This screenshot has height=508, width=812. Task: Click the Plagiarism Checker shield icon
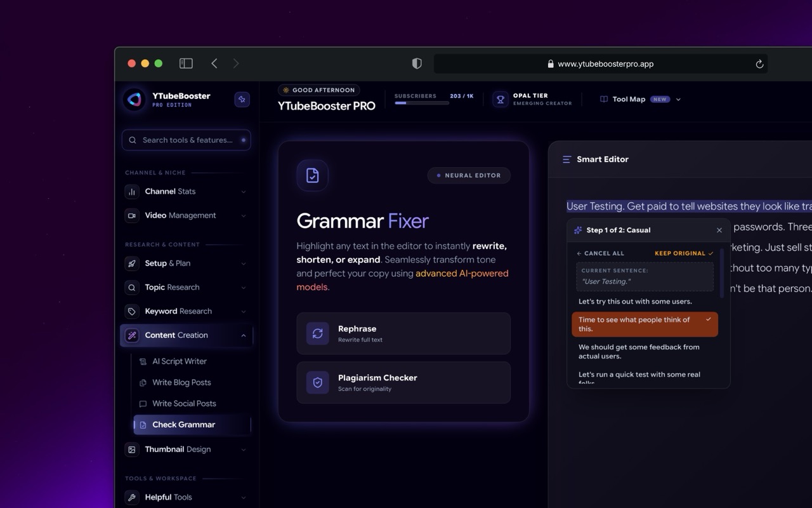click(318, 382)
